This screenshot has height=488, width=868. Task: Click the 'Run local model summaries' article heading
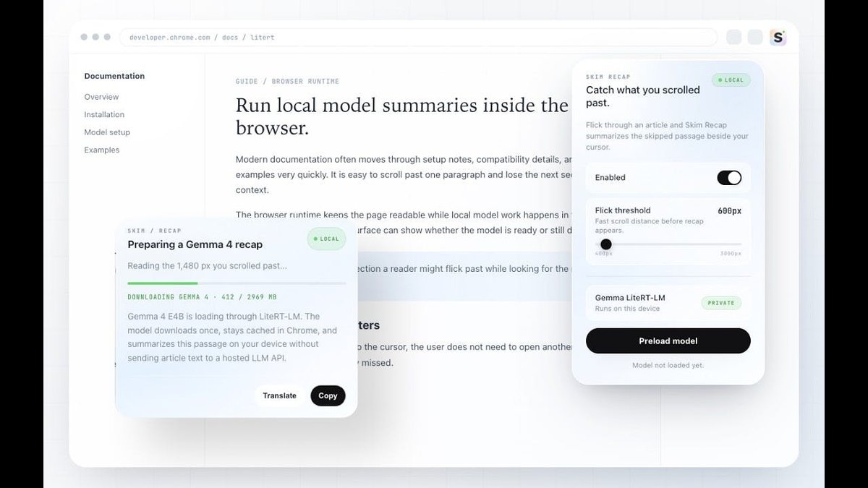(x=402, y=116)
